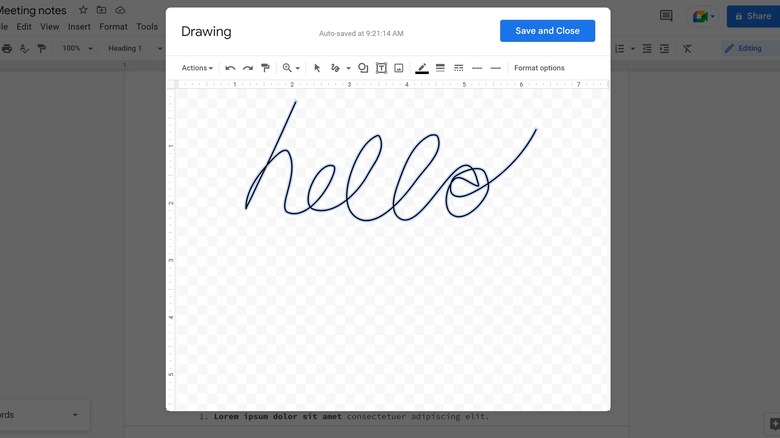This screenshot has height=438, width=780.
Task: Open the Tools menu in Docs
Action: (x=147, y=27)
